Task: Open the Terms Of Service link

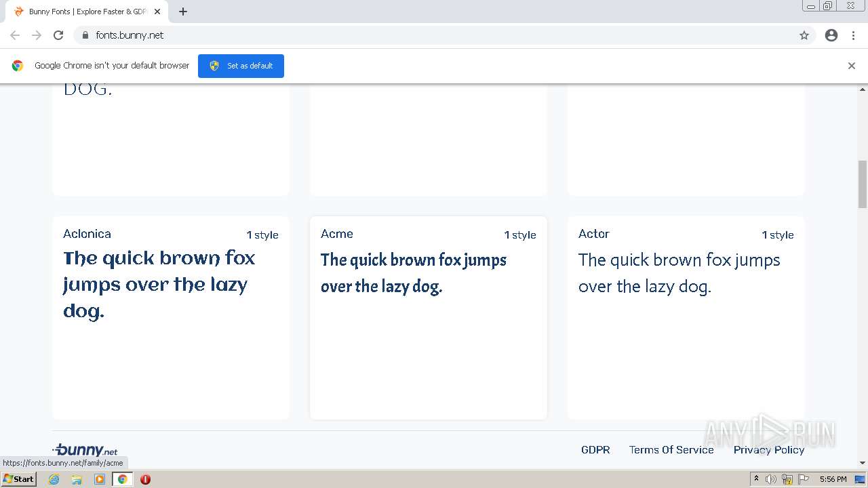Action: 671,449
